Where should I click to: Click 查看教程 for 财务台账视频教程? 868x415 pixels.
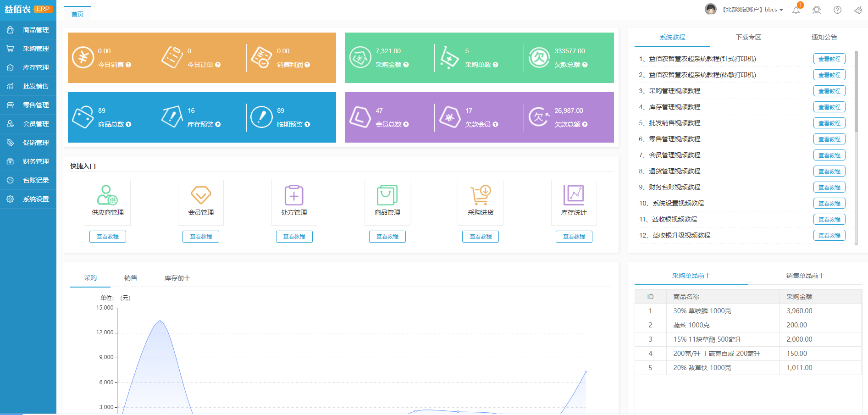tap(829, 187)
